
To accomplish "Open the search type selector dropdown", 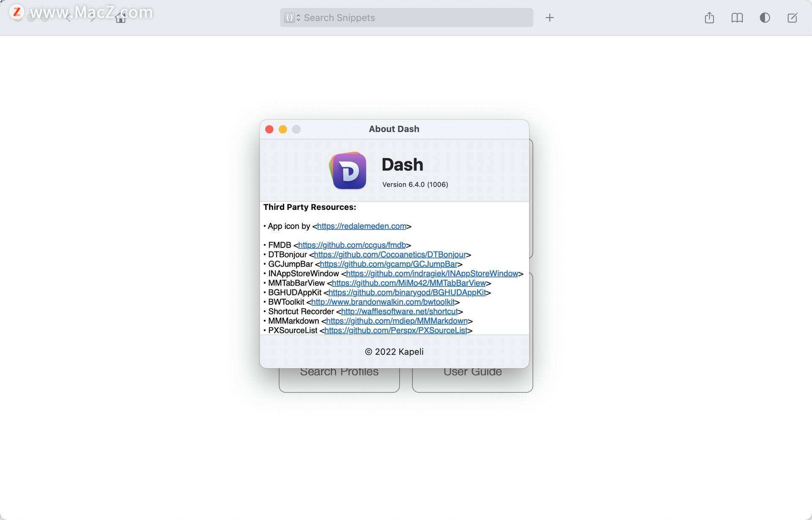I will pyautogui.click(x=292, y=18).
